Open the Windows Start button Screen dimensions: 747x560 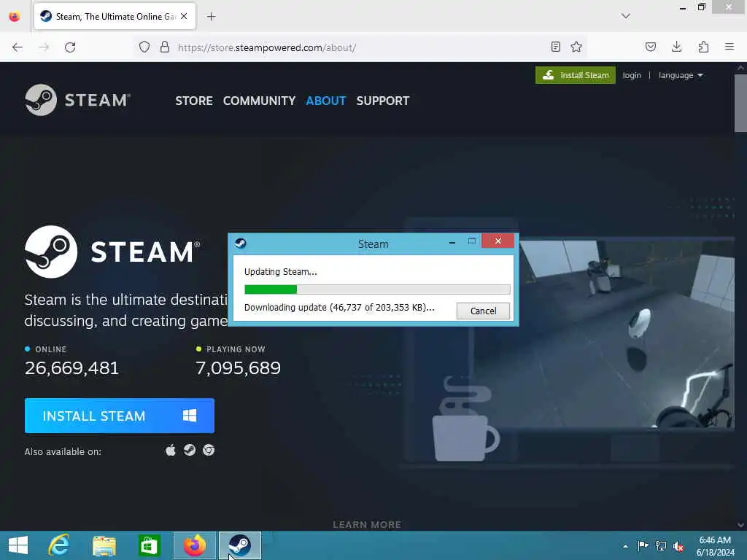[x=18, y=545]
